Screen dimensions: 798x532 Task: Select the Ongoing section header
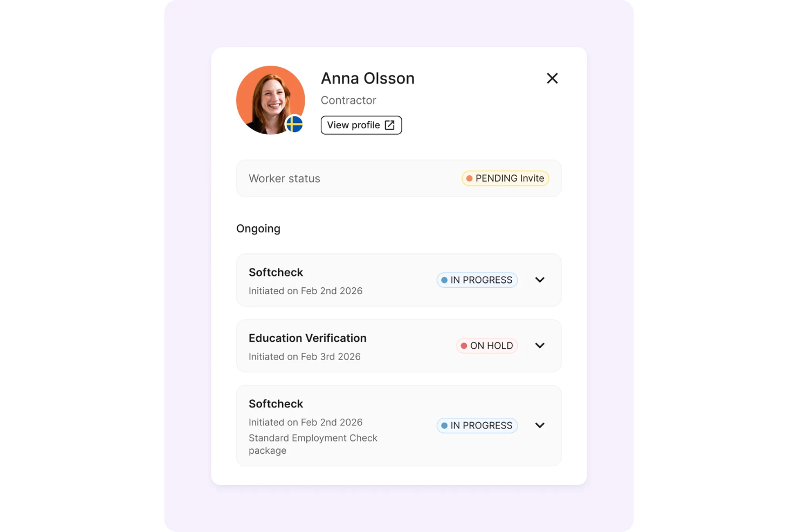[x=258, y=229]
